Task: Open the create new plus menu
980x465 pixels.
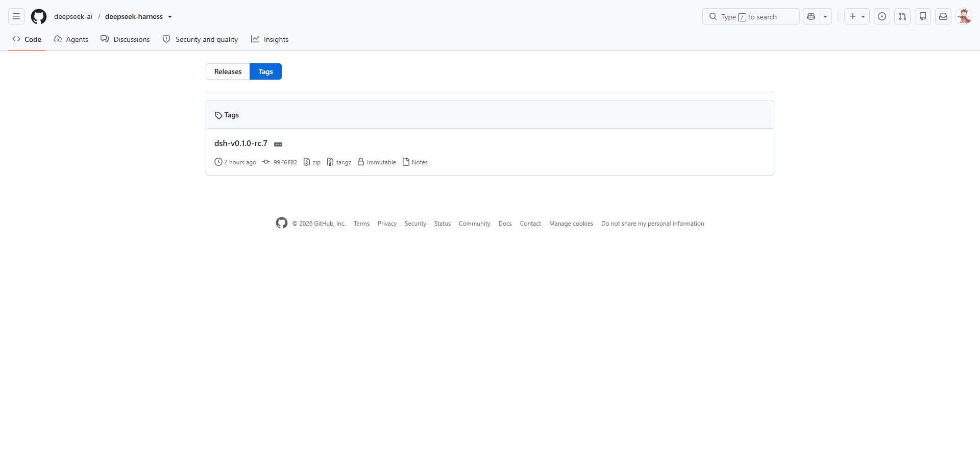Action: click(x=857, y=16)
